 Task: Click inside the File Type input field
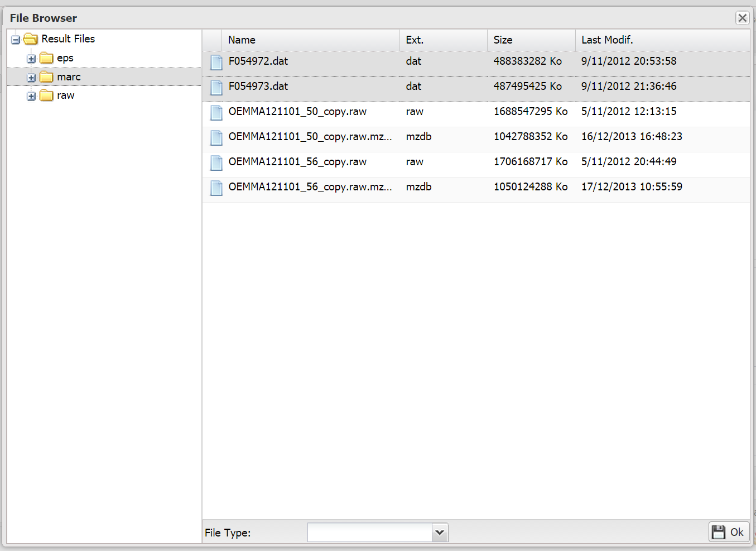click(x=369, y=533)
